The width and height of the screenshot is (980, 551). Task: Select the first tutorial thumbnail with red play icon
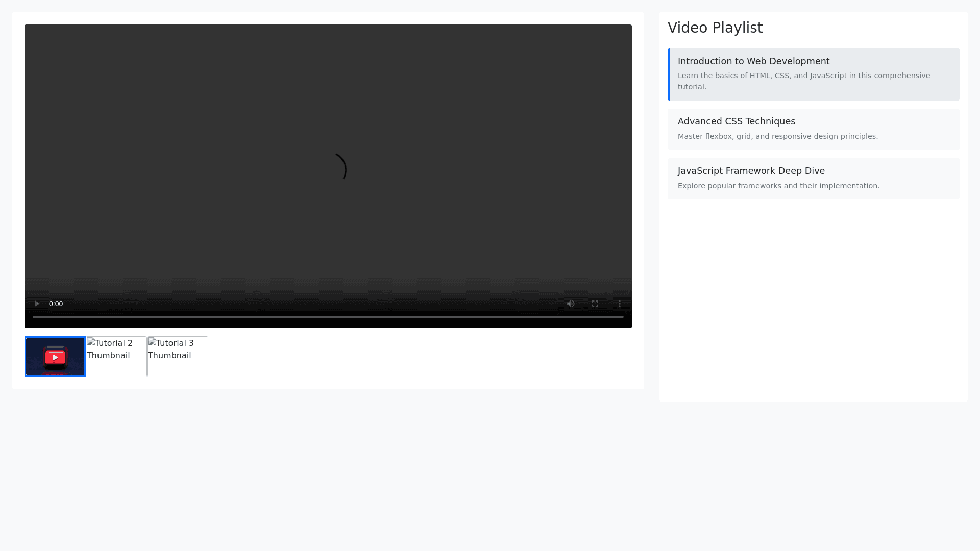coord(55,357)
